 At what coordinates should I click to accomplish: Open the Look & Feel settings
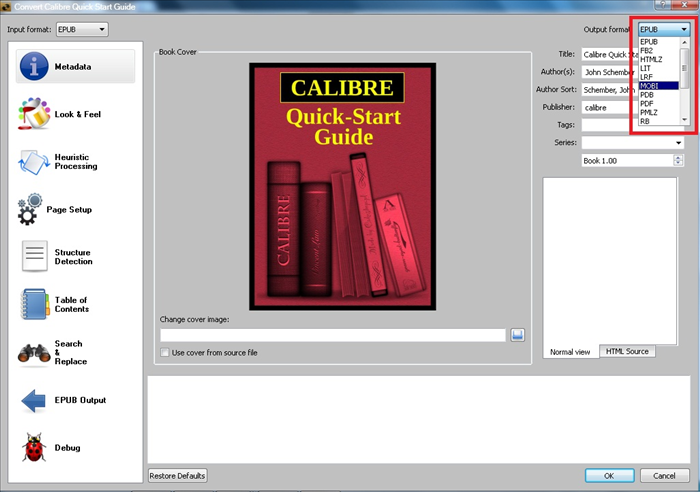pyautogui.click(x=60, y=114)
